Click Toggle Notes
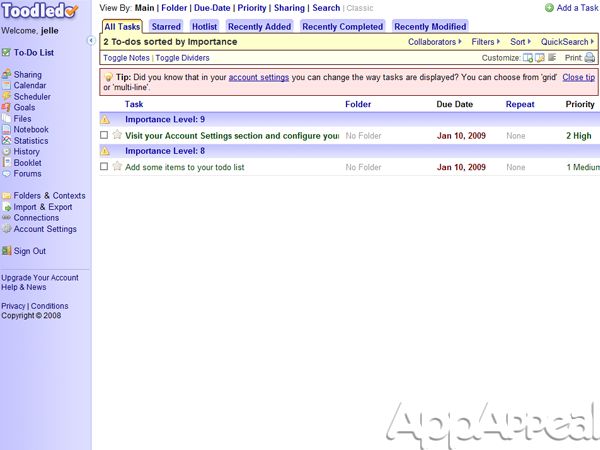The height and width of the screenshot is (450, 600). pos(126,58)
